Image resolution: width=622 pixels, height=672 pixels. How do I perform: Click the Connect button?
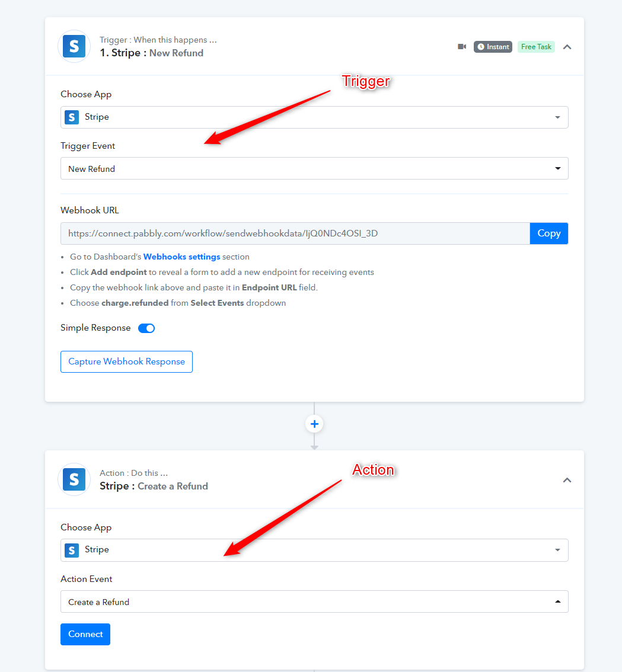(85, 634)
